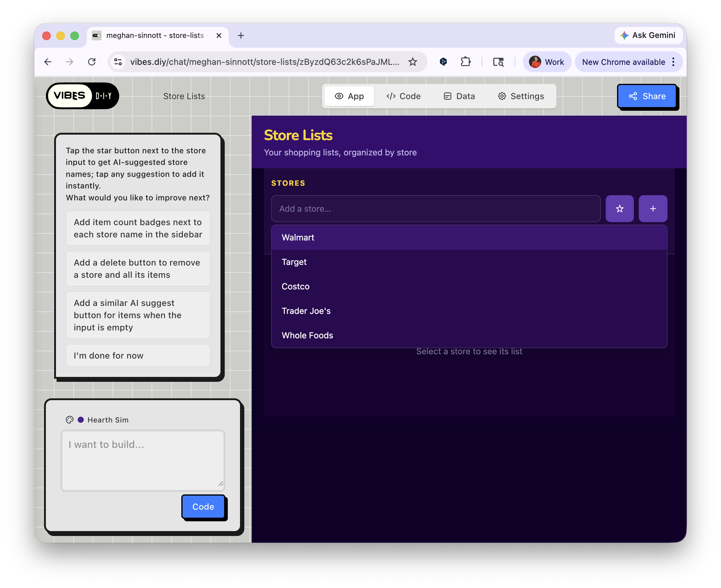The image size is (721, 588).
Task: Click 'What would you like to improve next?' text
Action: click(137, 197)
